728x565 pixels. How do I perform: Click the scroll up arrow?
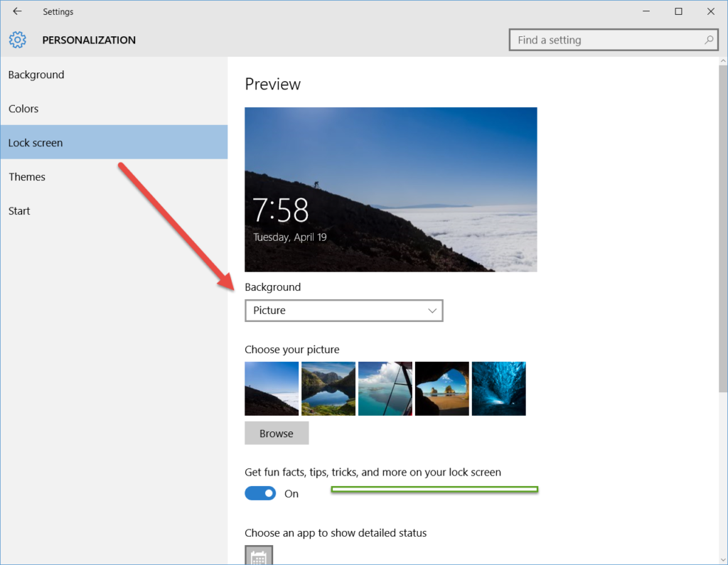(x=723, y=61)
